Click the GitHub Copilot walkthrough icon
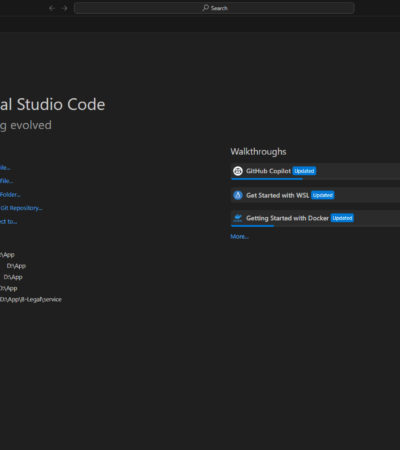Viewport: 400px width, 450px height. tap(238, 171)
